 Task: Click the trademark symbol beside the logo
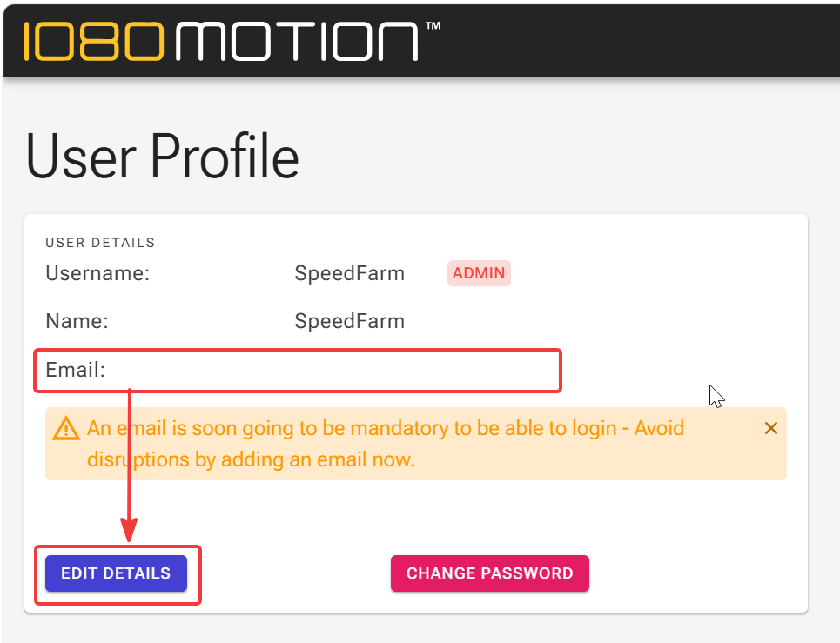pyautogui.click(x=433, y=26)
